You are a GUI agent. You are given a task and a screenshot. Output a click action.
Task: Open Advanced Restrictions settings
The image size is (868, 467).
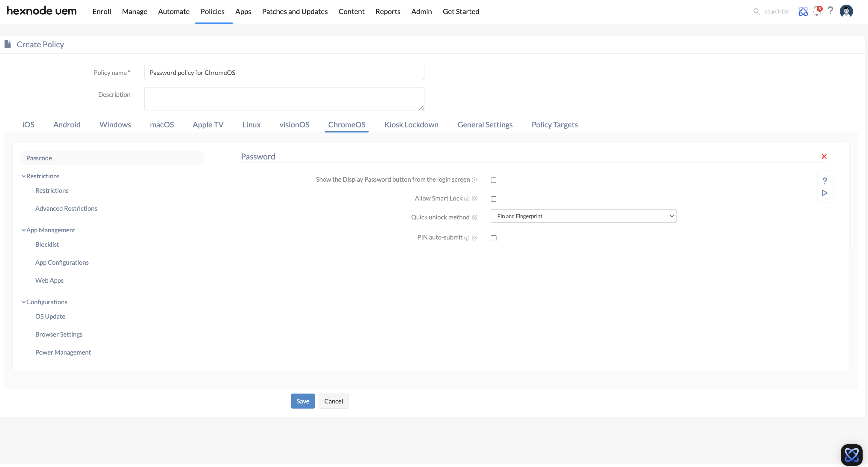coord(66,208)
